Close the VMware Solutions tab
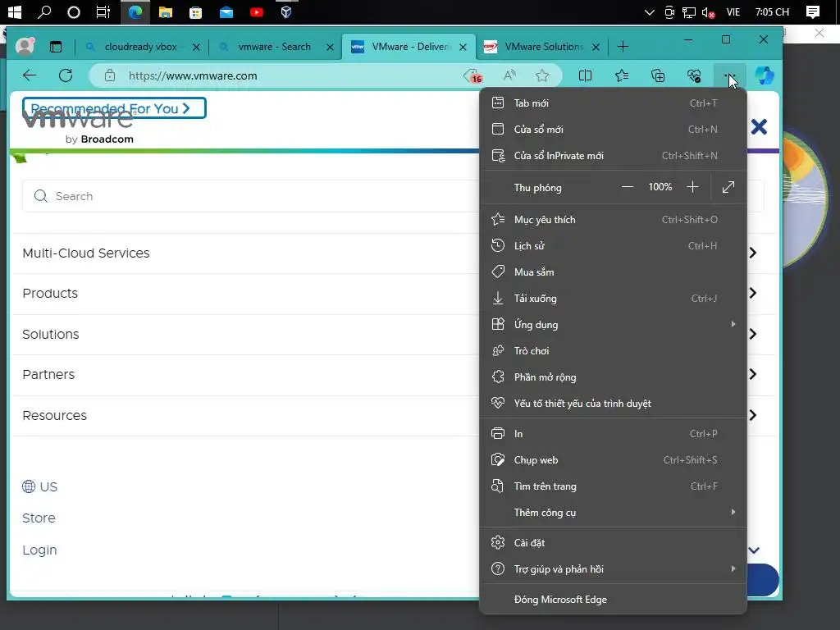840x630 pixels. tap(596, 47)
